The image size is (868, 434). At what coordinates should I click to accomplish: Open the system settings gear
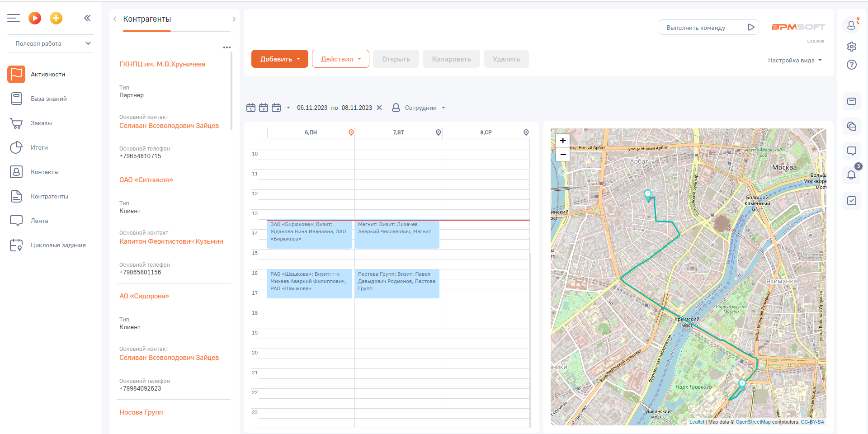point(852,47)
